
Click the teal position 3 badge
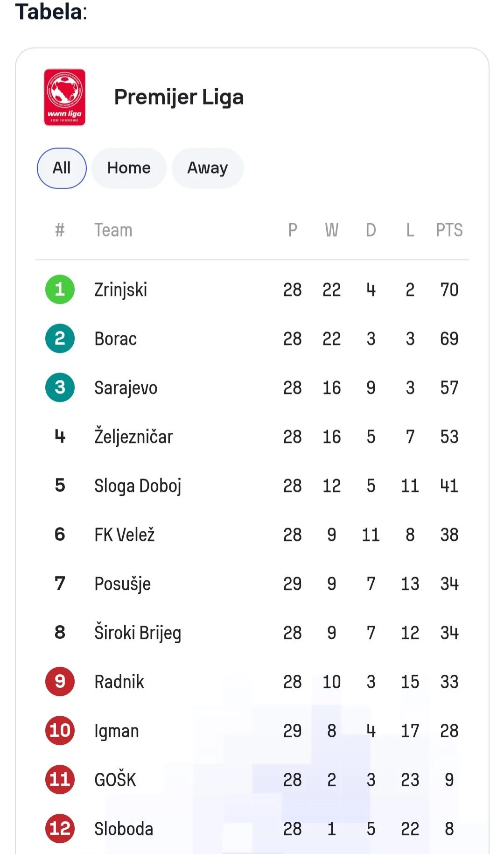[60, 388]
